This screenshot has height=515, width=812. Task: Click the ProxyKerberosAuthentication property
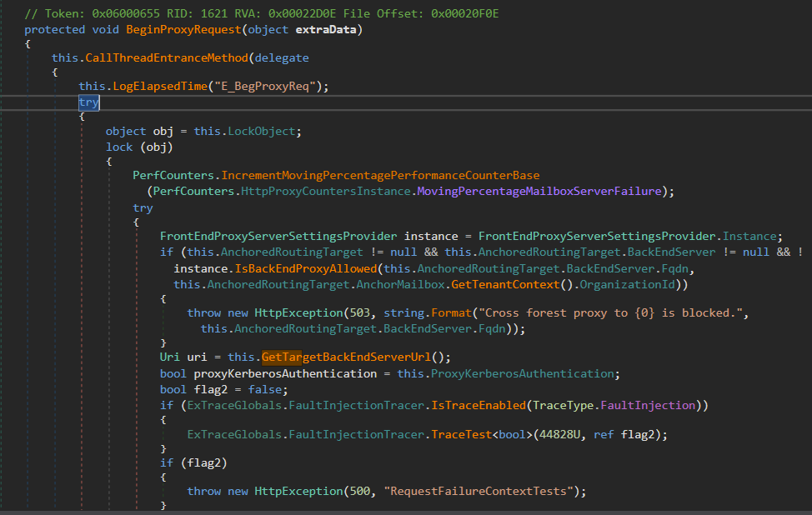[x=523, y=373]
